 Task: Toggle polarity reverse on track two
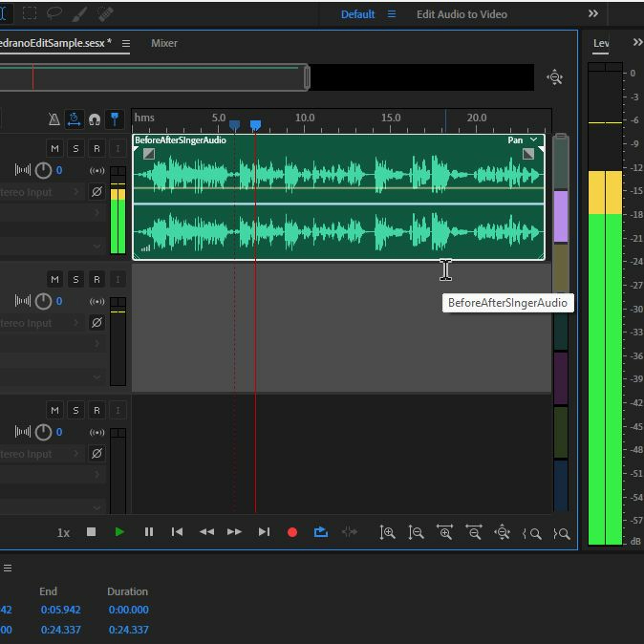pos(97,322)
